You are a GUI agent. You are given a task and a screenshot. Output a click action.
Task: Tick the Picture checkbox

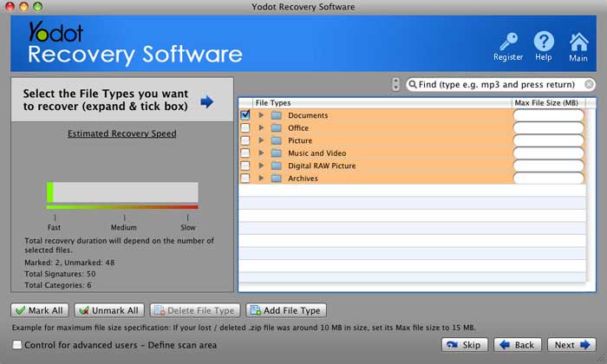(245, 140)
